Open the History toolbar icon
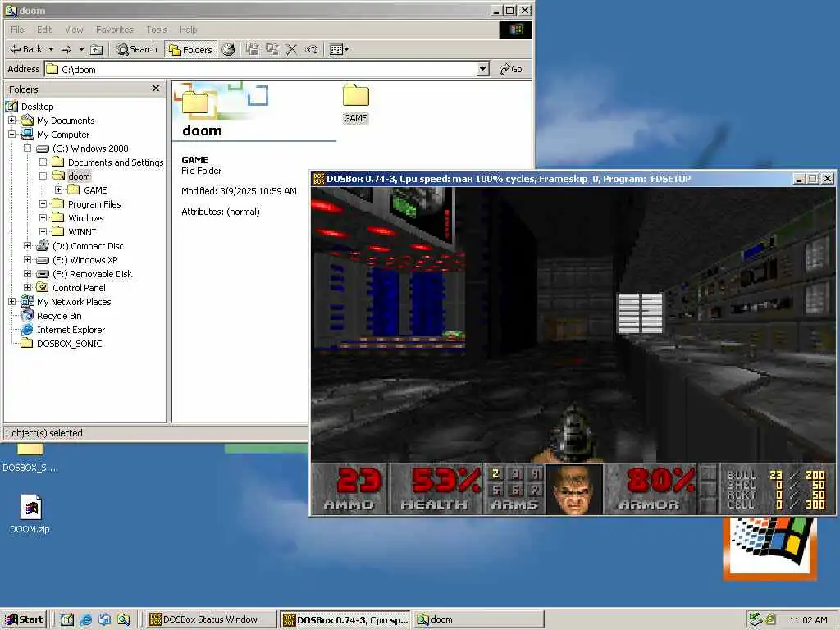 click(228, 49)
